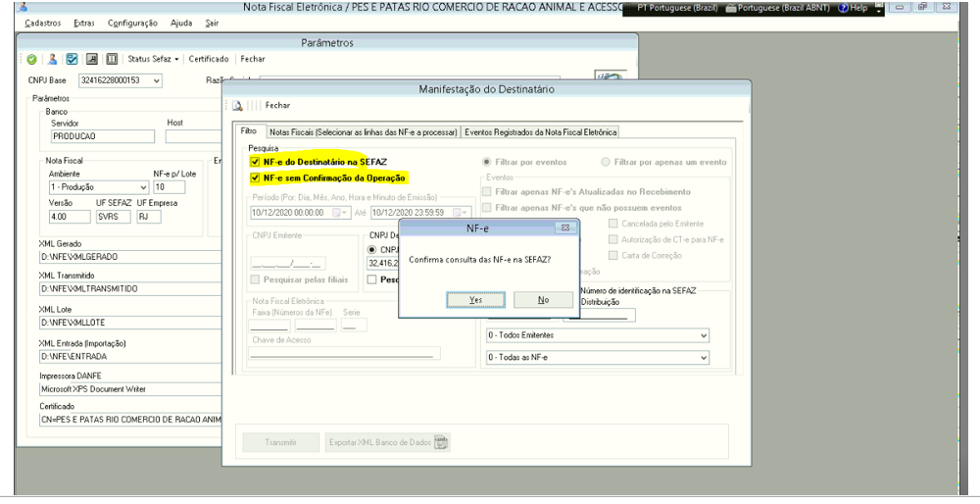Click the XML Entrada (Importação) path field
The height and width of the screenshot is (504, 980).
point(130,356)
